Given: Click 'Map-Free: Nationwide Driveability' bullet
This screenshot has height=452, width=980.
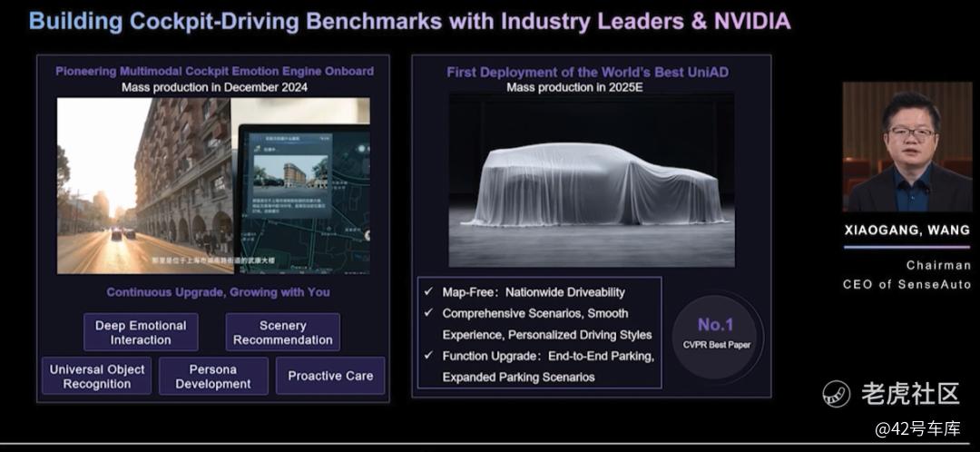Looking at the screenshot, I should (x=534, y=292).
